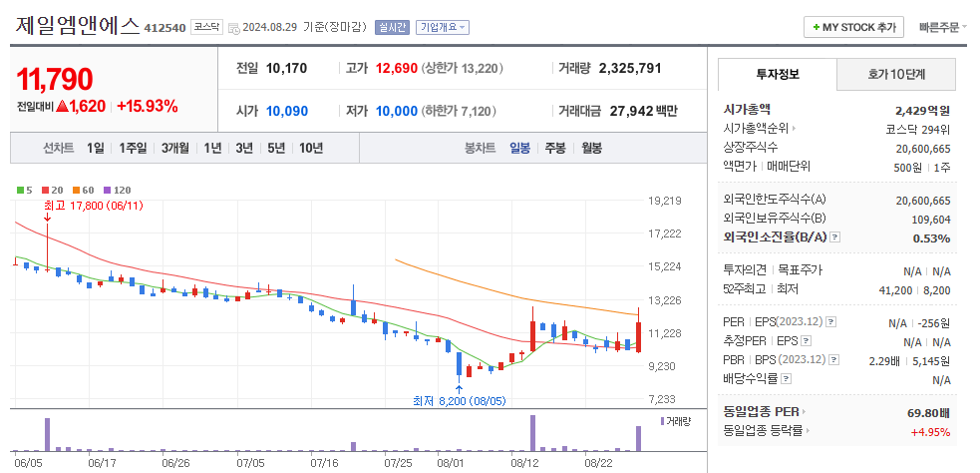Switch to the 호가 10단계 tab
Image resolution: width=980 pixels, height=473 pixels.
tap(896, 75)
